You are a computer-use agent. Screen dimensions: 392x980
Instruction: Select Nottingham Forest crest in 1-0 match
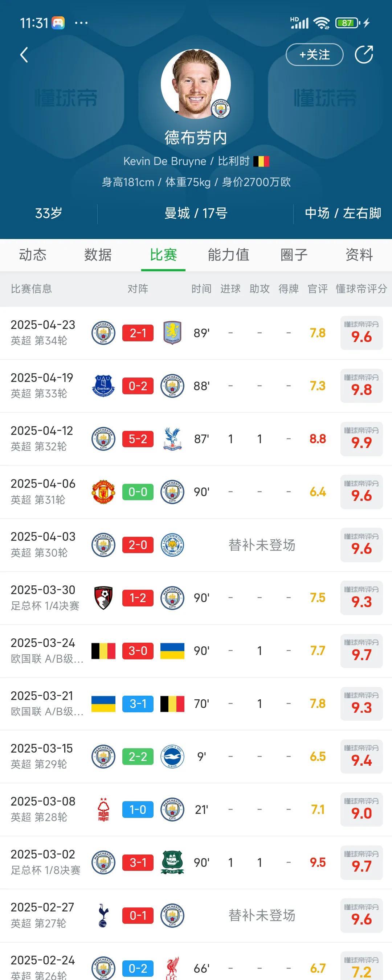[x=103, y=809]
